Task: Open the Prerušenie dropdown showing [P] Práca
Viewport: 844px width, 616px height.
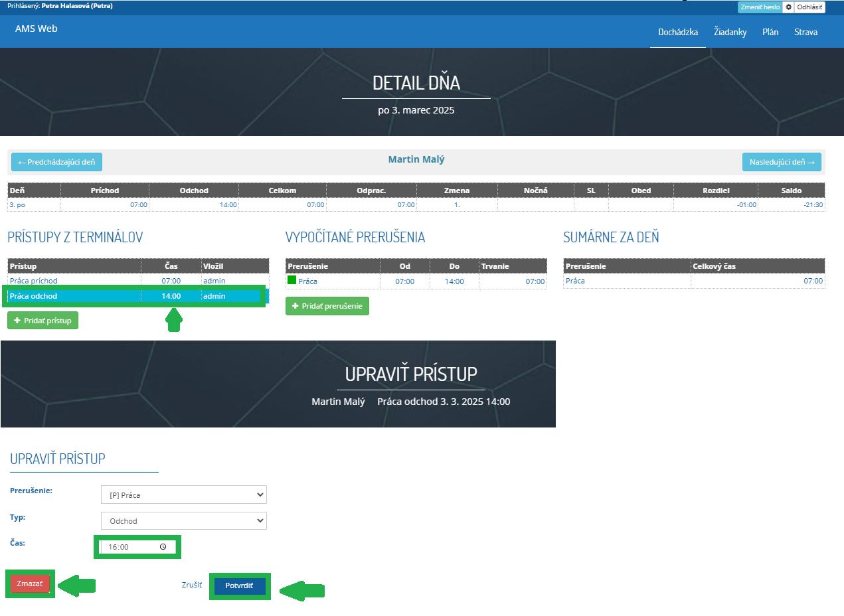Action: [184, 495]
